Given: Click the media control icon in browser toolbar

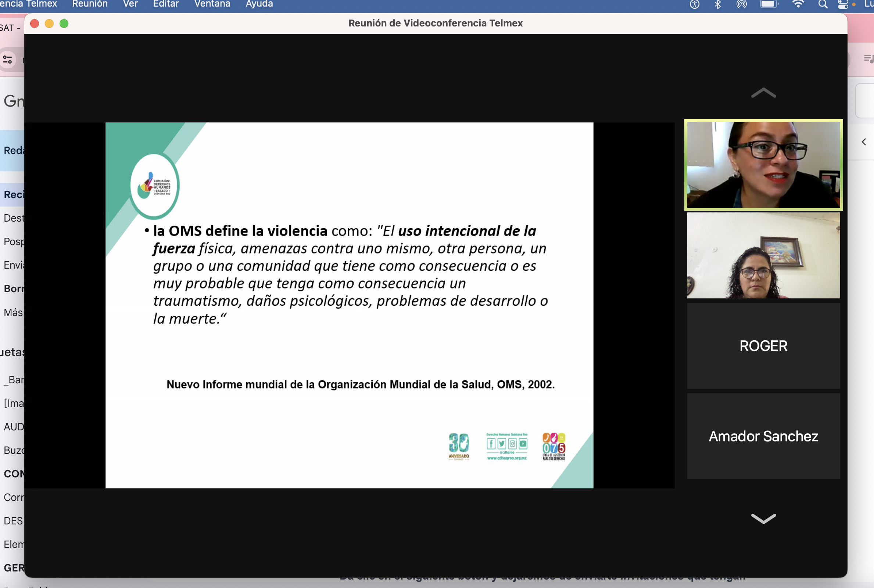Looking at the screenshot, I should 869,58.
